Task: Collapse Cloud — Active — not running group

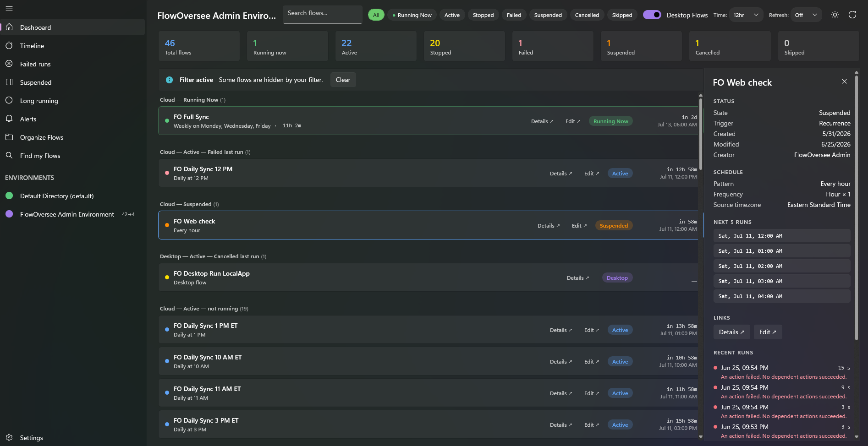Action: 204,309
